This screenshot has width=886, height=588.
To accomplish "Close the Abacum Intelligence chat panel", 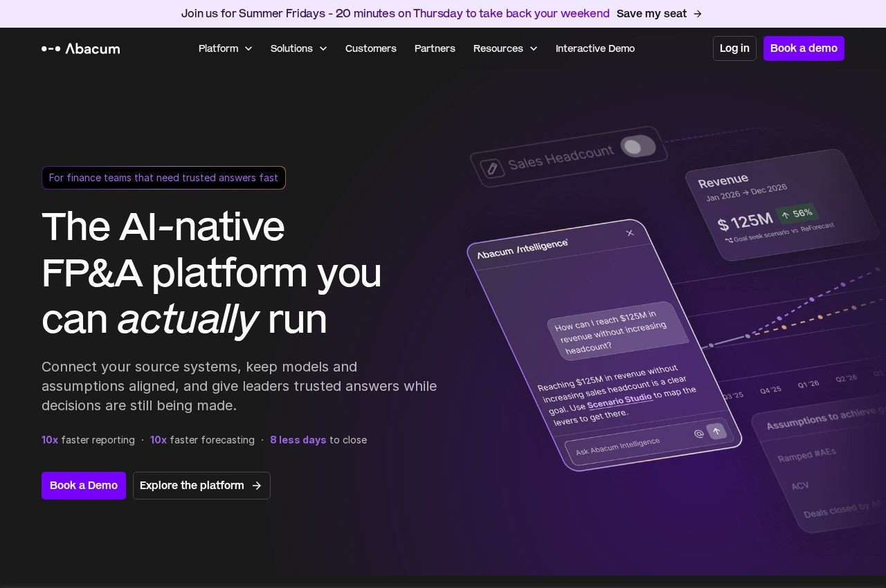I will click(630, 232).
